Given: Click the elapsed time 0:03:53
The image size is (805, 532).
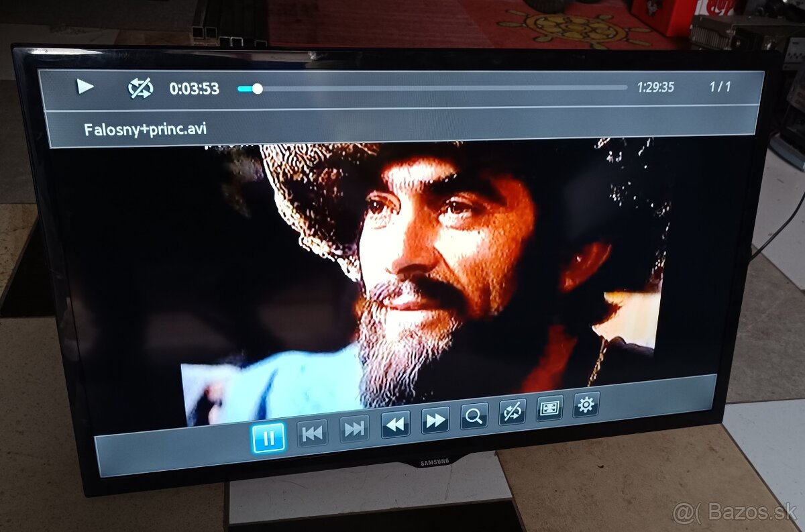Looking at the screenshot, I should coord(194,89).
